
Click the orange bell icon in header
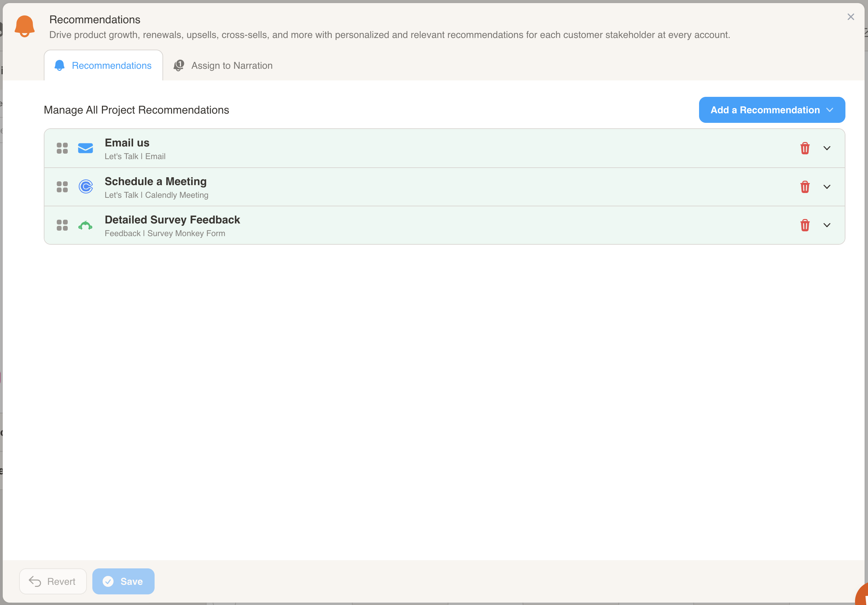coord(25,26)
